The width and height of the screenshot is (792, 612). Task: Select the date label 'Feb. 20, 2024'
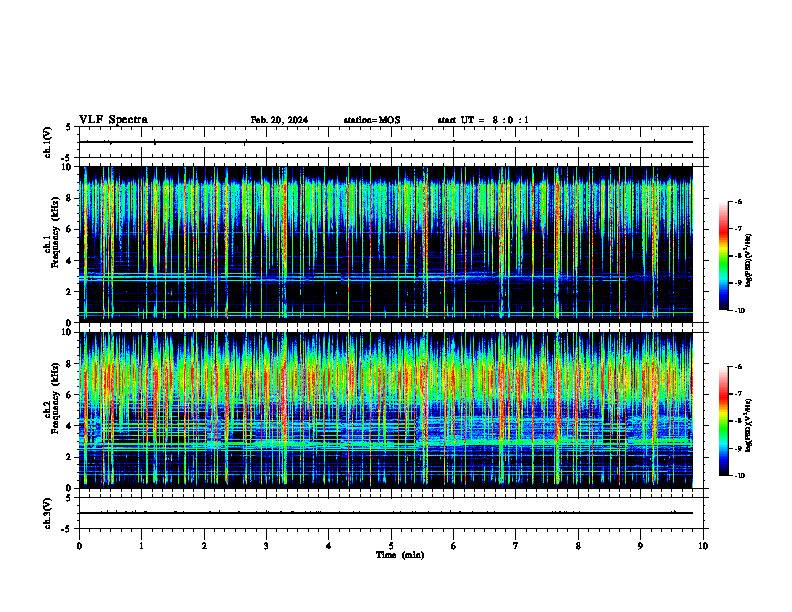pos(279,120)
